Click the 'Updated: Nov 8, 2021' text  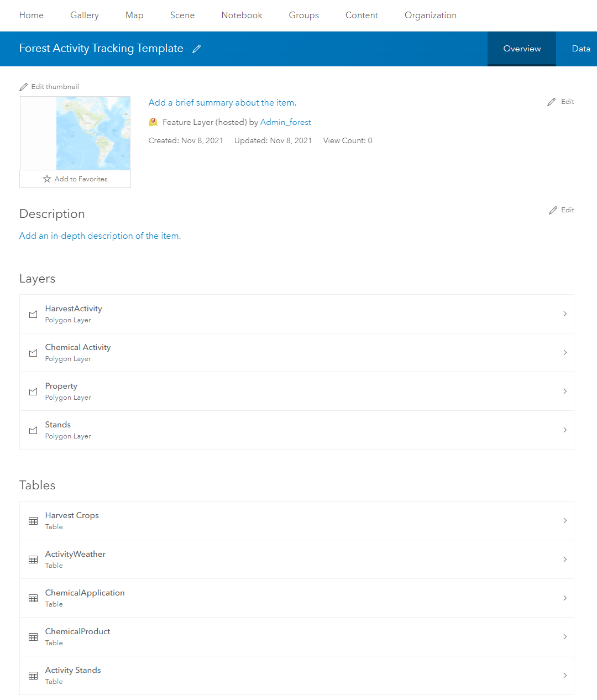coord(273,141)
